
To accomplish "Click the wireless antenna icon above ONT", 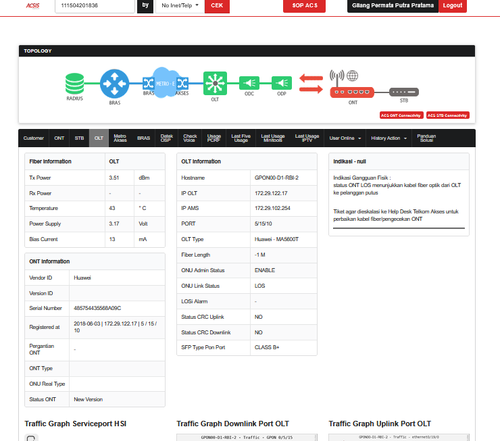I will point(337,77).
